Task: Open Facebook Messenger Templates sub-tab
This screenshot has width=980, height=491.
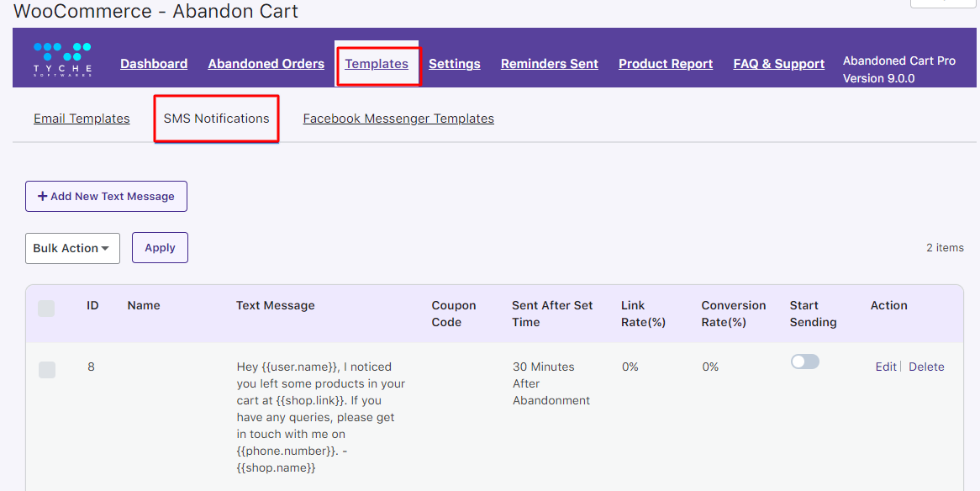Action: 398,119
